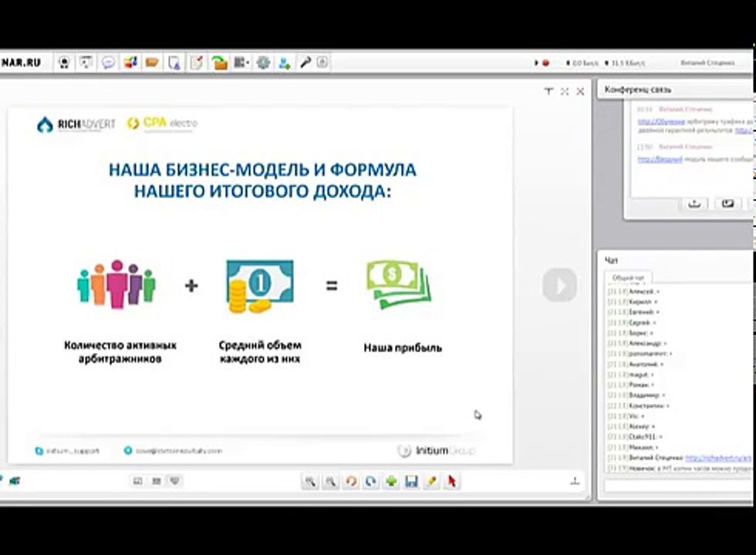This screenshot has height=555, width=756.
Task: Open the chat bubble icon in top toolbar
Action: (x=108, y=62)
